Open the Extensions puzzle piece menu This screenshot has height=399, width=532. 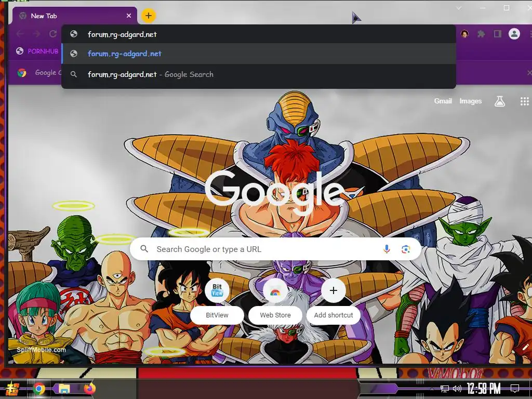(x=481, y=34)
